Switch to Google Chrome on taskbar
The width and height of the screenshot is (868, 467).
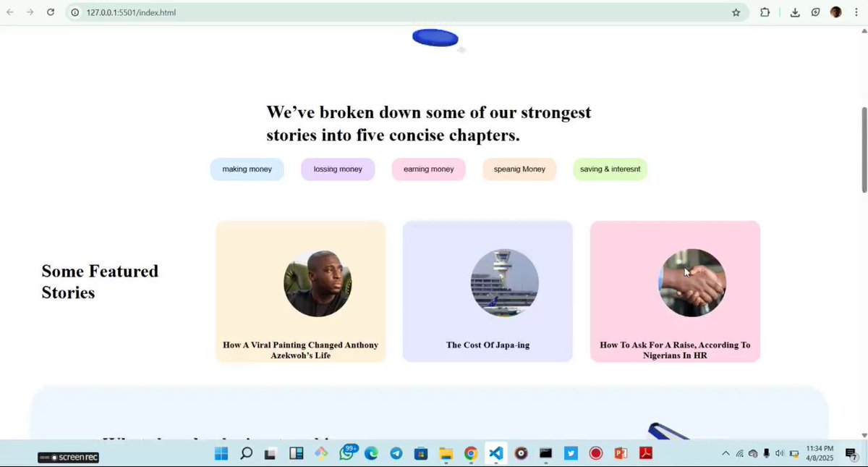(471, 454)
